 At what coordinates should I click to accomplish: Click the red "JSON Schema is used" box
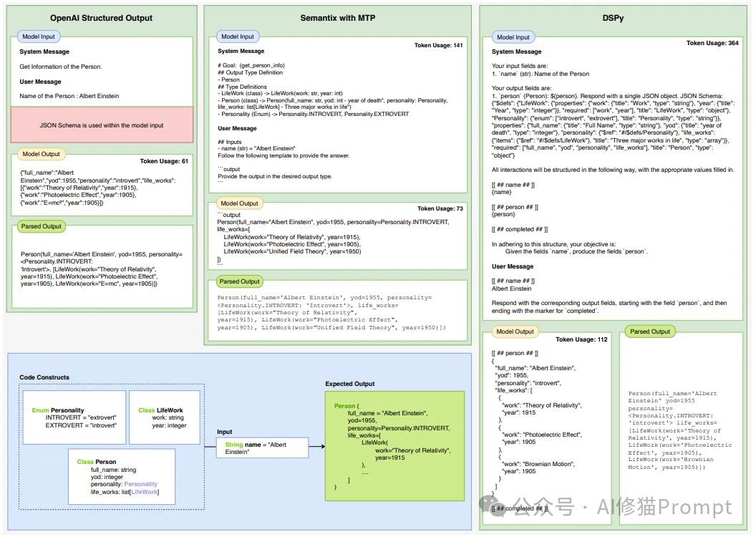click(102, 125)
